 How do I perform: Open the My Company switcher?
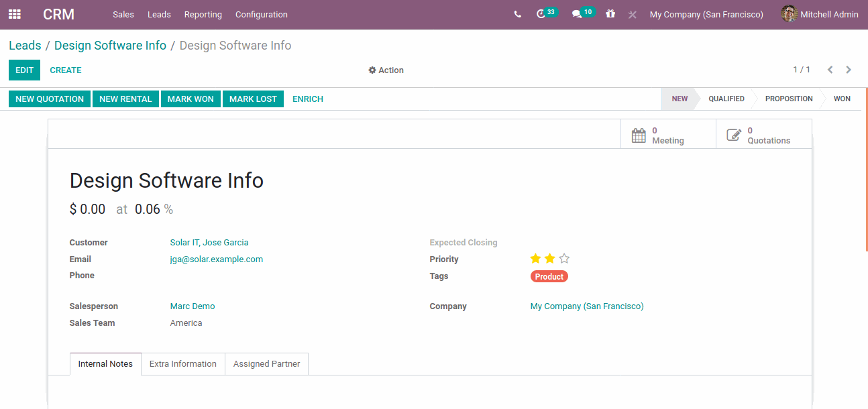tap(706, 14)
